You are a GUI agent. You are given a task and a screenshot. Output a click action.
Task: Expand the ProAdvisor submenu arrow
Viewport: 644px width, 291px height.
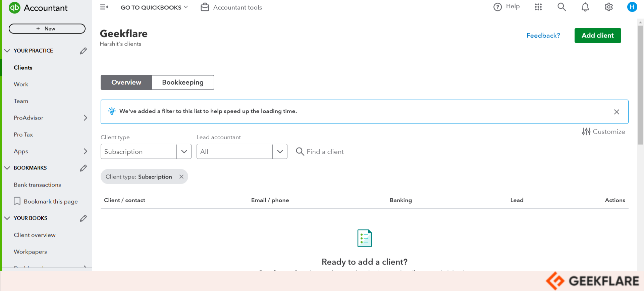pos(85,118)
